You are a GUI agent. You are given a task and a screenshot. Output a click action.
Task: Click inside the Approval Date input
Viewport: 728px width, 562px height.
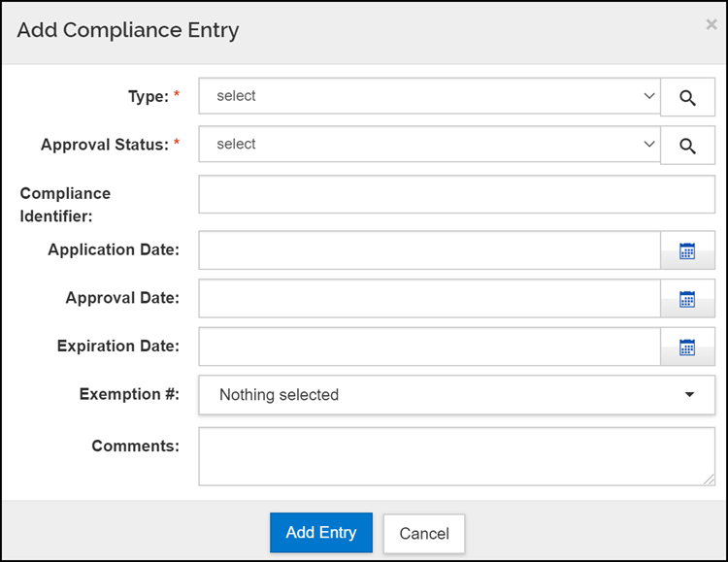tap(429, 299)
